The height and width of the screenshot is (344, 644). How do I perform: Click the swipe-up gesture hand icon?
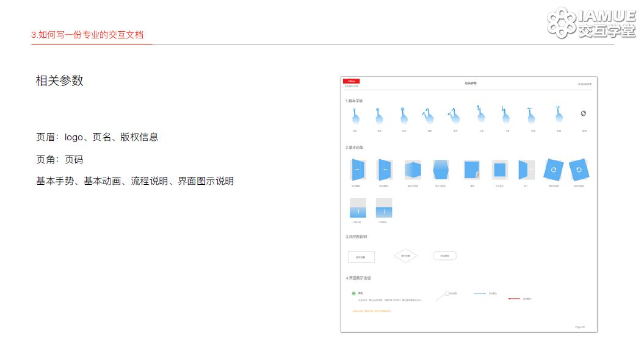[480, 113]
